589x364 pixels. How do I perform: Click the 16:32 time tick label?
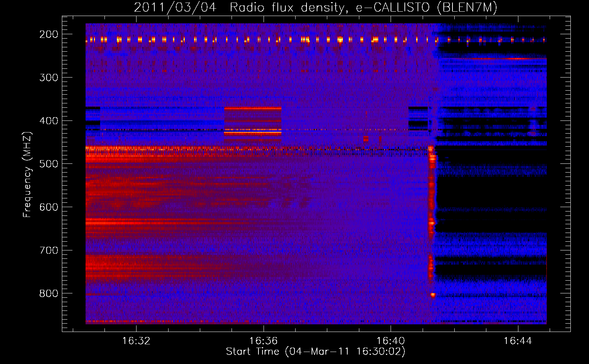pyautogui.click(x=136, y=341)
